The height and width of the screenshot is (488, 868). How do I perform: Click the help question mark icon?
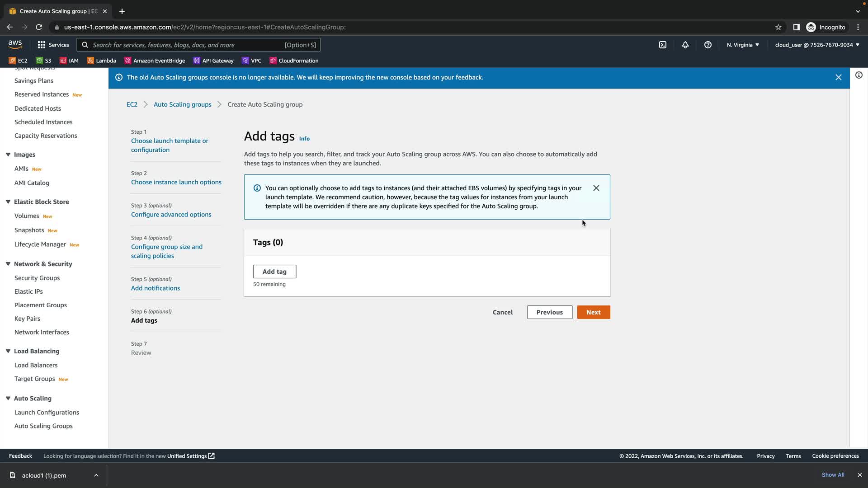708,45
